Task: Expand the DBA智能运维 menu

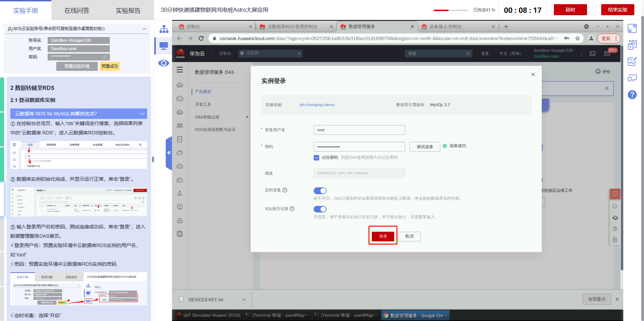Action: pos(221,117)
